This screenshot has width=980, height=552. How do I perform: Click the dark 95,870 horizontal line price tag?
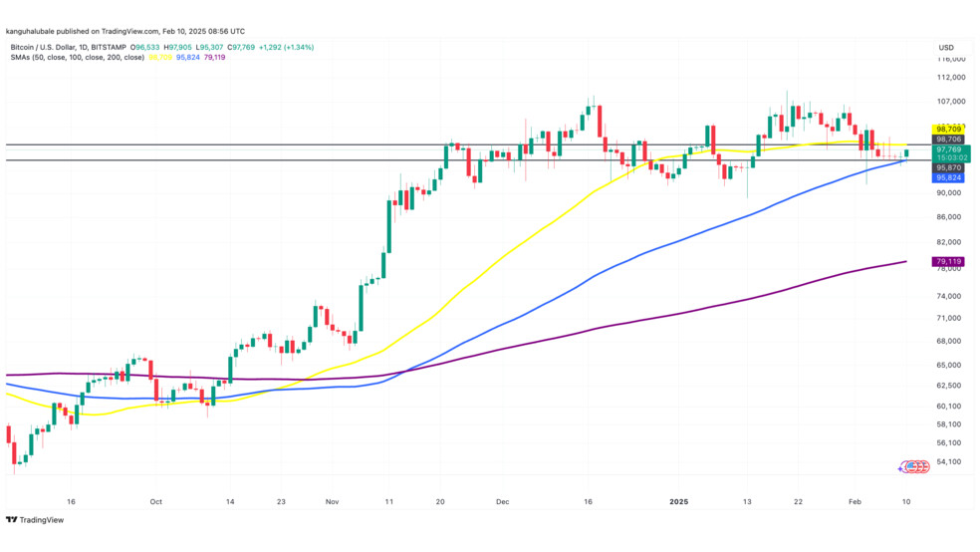pos(948,168)
